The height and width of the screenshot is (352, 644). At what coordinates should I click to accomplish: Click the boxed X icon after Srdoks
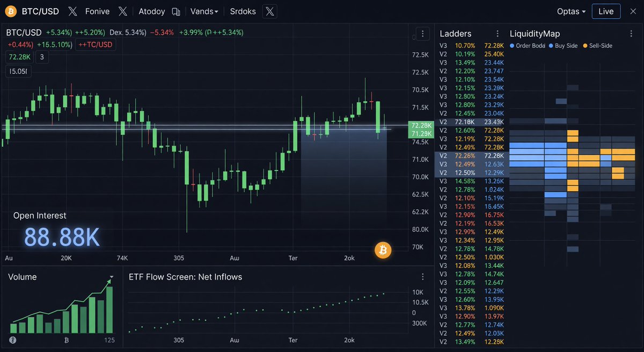270,11
